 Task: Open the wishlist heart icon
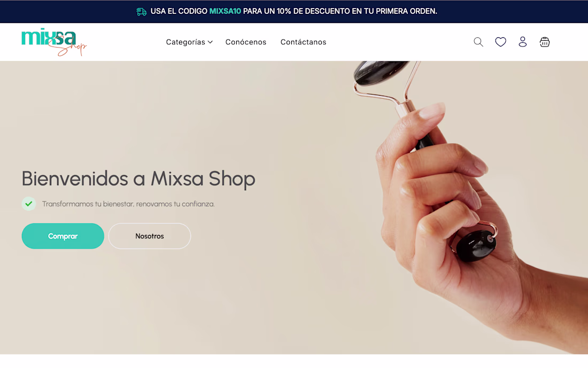[x=500, y=42]
